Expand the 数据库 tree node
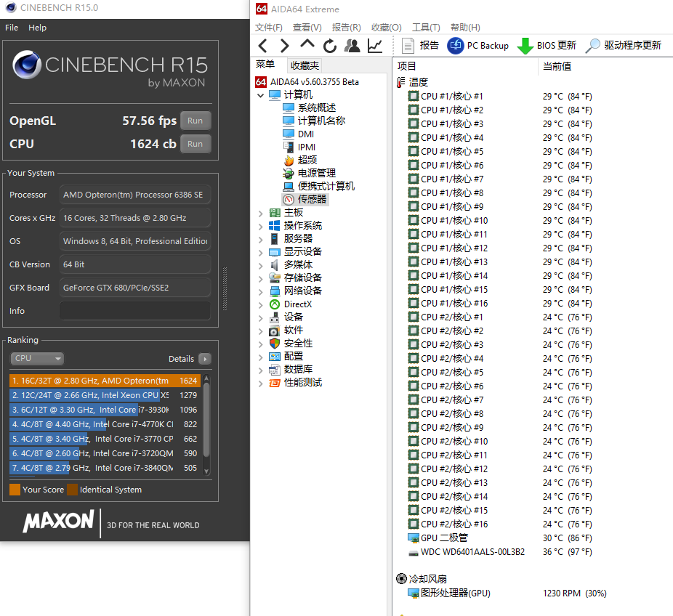This screenshot has width=673, height=616. pos(260,370)
